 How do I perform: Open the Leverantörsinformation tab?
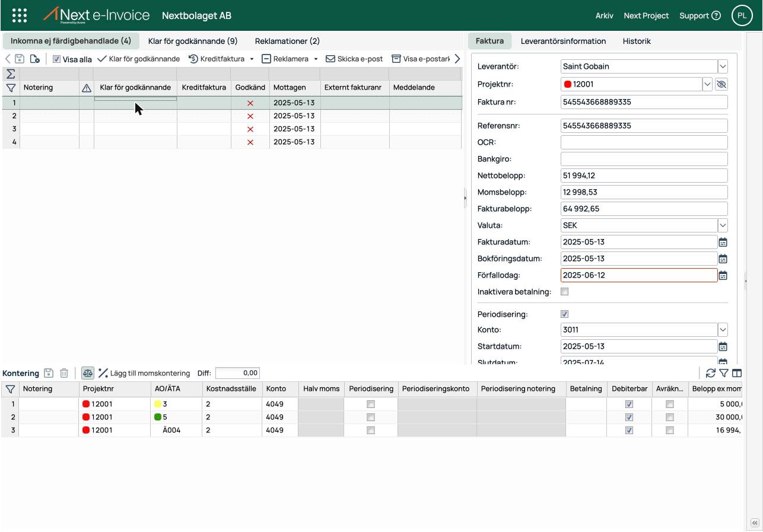click(x=564, y=41)
